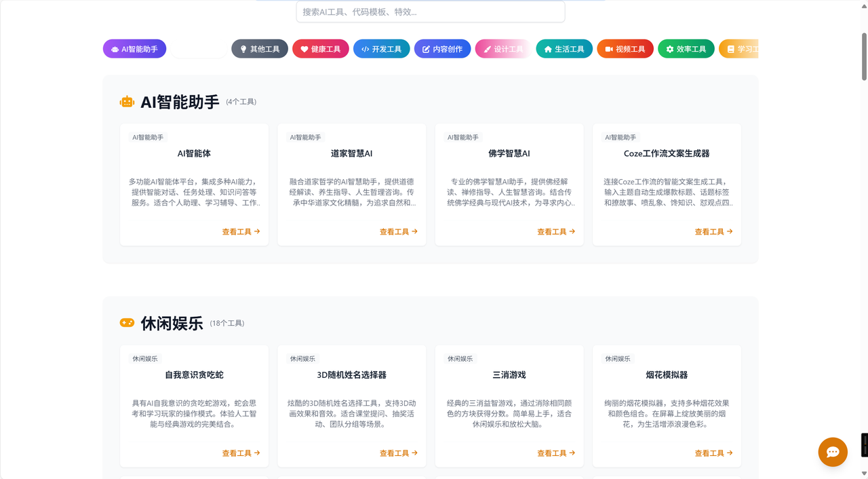This screenshot has height=479, width=868.
Task: Click the gear icon on 效率工具
Action: [x=670, y=50]
